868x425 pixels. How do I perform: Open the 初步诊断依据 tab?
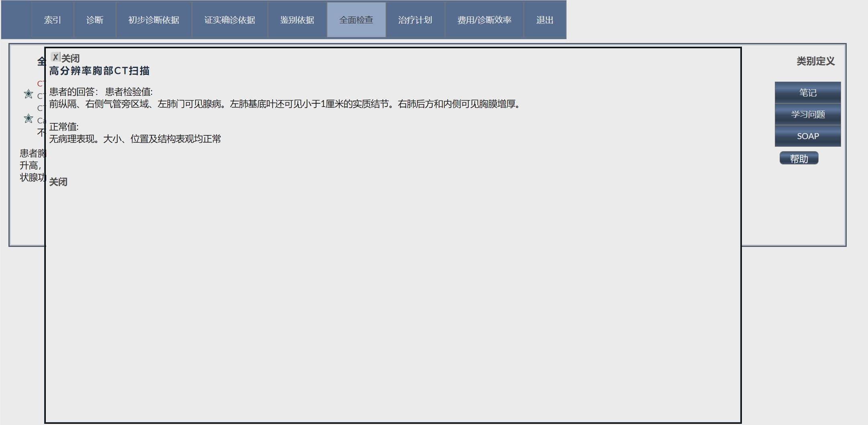(x=154, y=20)
